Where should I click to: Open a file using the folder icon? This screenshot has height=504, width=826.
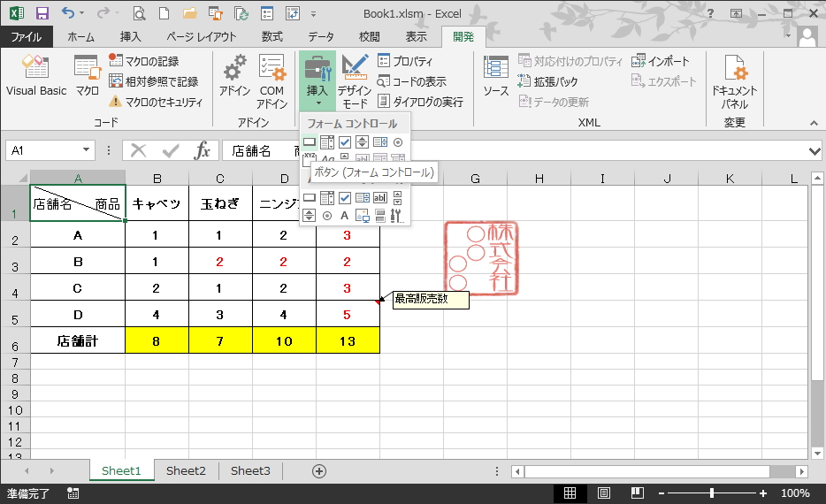coord(189,13)
